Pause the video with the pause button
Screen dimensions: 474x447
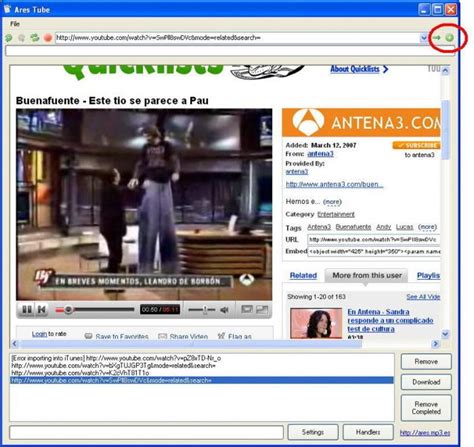point(27,310)
